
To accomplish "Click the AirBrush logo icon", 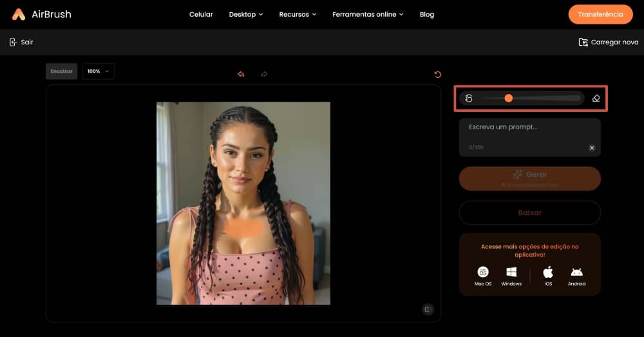I will click(x=19, y=14).
